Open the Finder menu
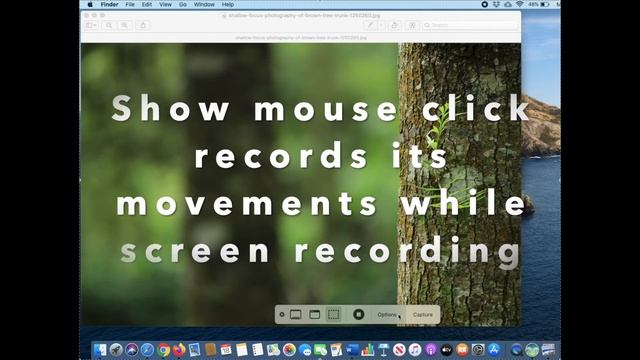This screenshot has width=640, height=360. [x=109, y=4]
